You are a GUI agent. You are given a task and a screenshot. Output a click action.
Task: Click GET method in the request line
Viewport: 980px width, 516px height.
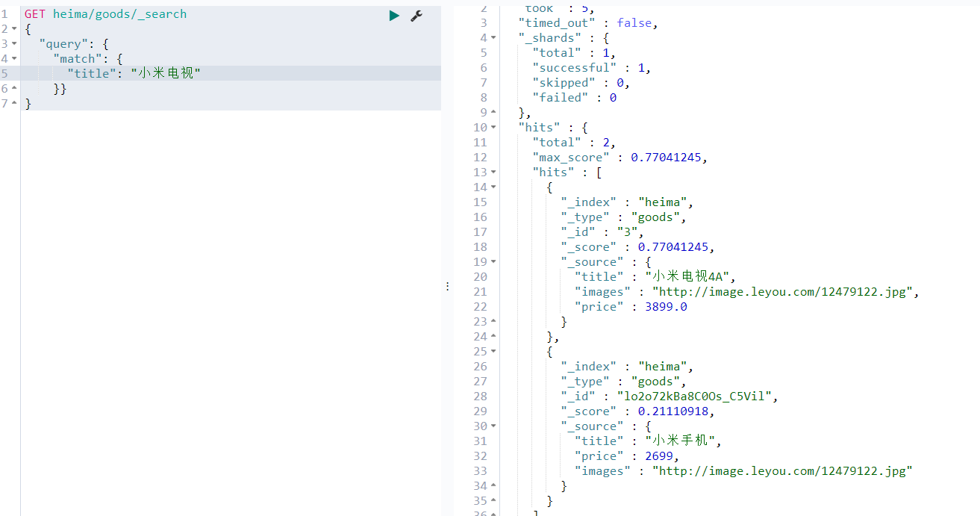pos(35,13)
